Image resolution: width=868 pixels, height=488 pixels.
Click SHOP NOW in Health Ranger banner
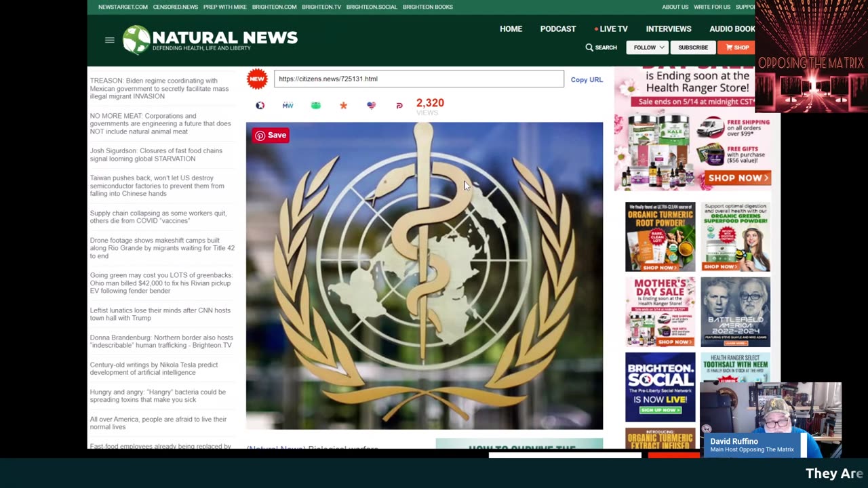tap(738, 178)
